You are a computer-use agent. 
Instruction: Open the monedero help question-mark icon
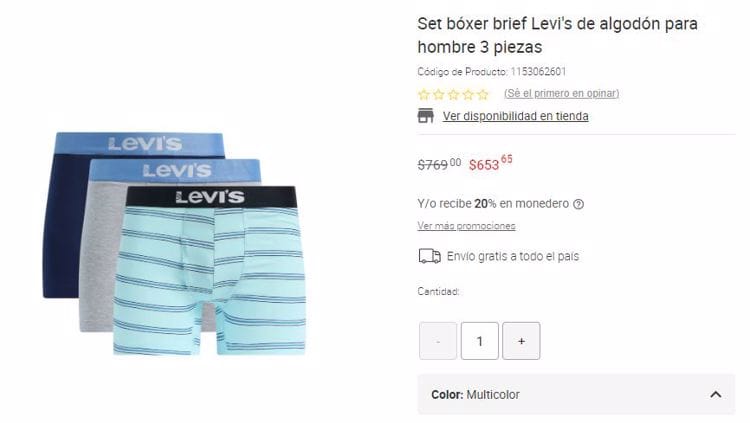point(578,204)
